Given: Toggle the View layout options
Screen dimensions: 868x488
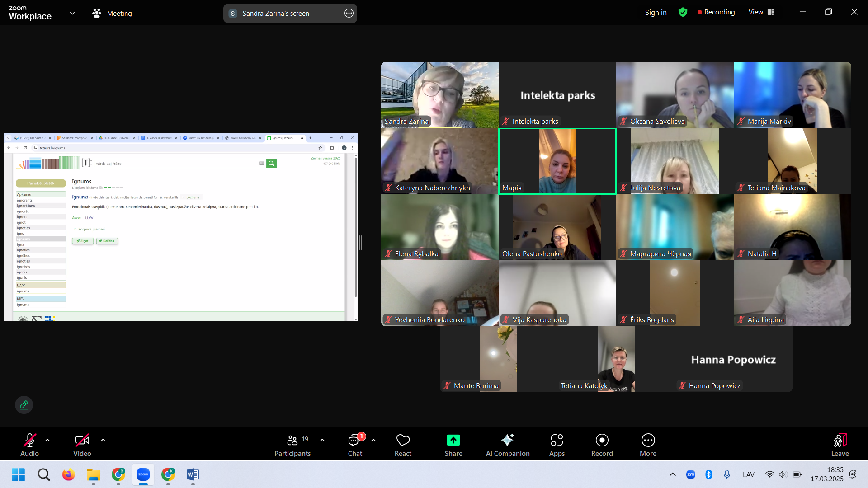Looking at the screenshot, I should coord(761,12).
